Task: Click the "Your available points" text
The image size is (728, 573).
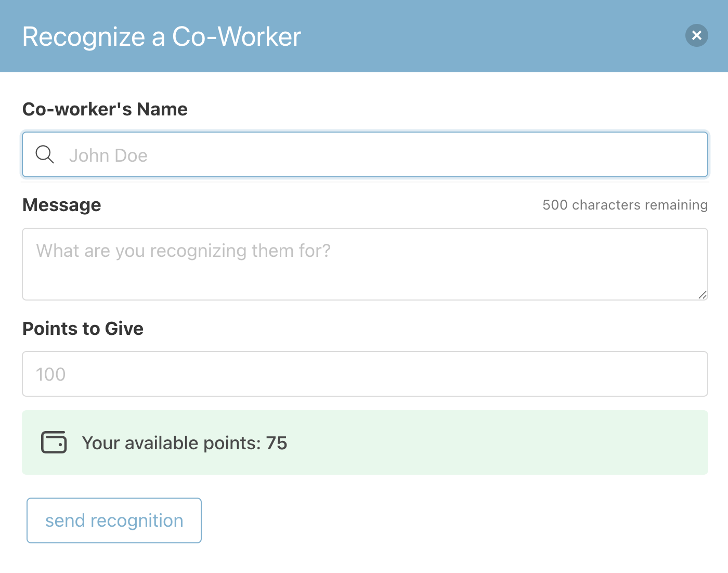Action: [172, 443]
